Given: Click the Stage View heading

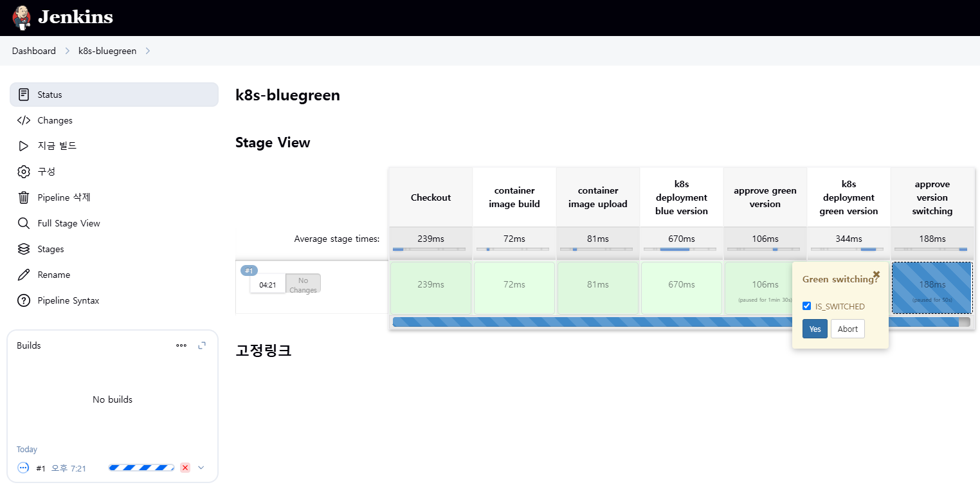Looking at the screenshot, I should [273, 143].
